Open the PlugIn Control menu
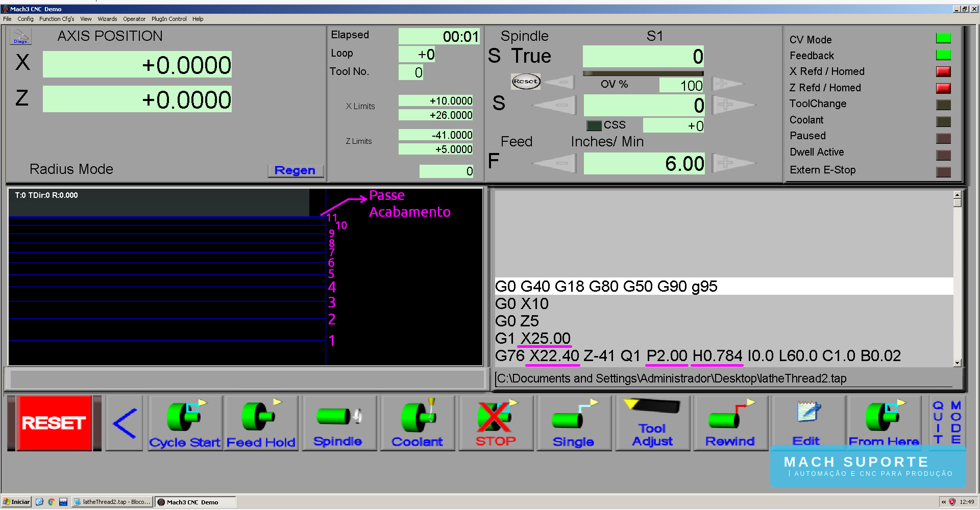Viewport: 980px width, 510px height. point(169,19)
